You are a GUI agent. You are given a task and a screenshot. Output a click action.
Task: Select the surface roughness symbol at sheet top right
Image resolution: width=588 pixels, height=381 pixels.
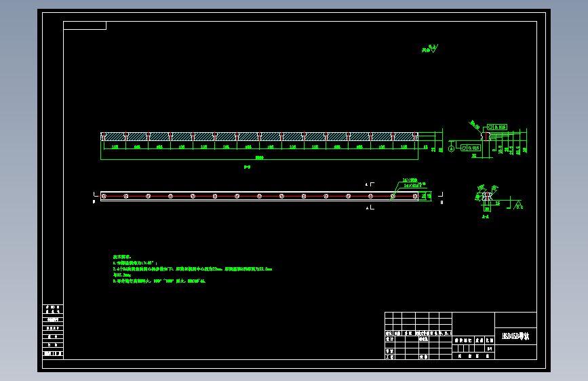pos(430,49)
